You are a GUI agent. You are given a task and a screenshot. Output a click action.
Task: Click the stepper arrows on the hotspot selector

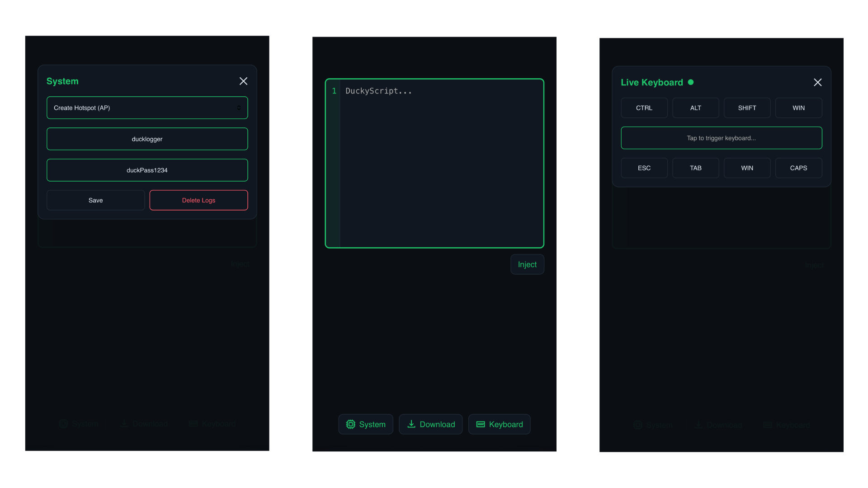tap(240, 108)
